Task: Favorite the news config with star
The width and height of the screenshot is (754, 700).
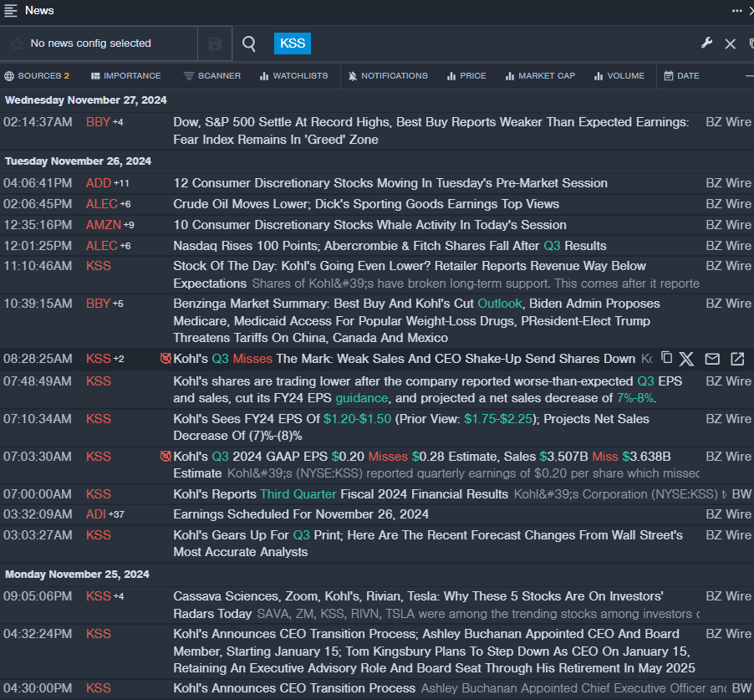Action: (17, 43)
